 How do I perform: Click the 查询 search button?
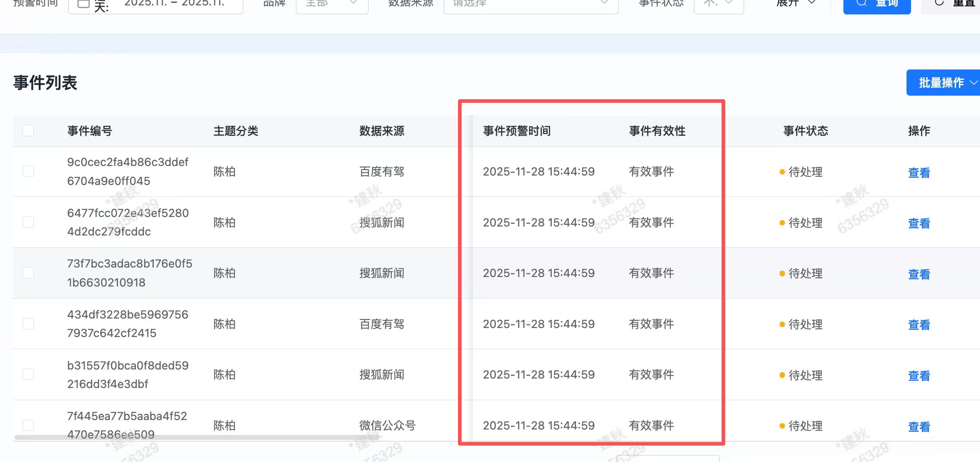coord(876,5)
